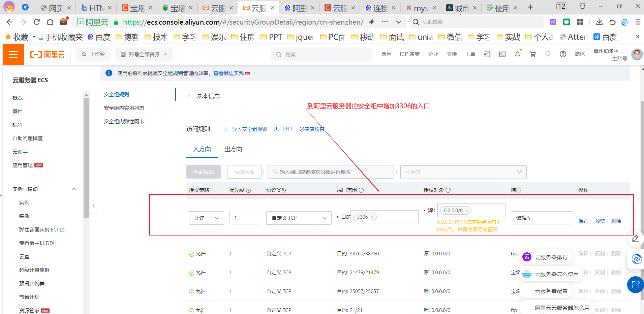
Task: Open the 自定义 TCP protocol dropdown
Action: click(x=299, y=218)
